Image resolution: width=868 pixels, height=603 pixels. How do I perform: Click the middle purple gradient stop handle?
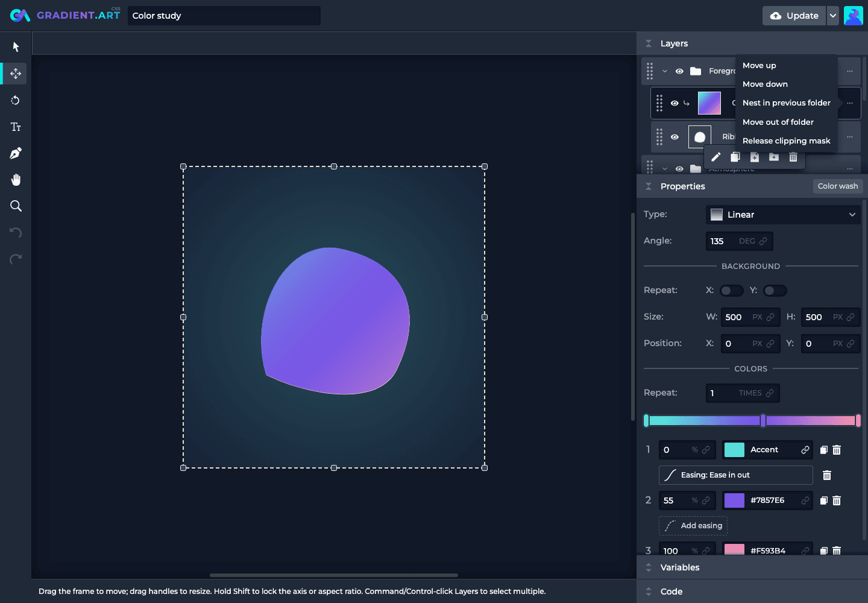point(763,421)
